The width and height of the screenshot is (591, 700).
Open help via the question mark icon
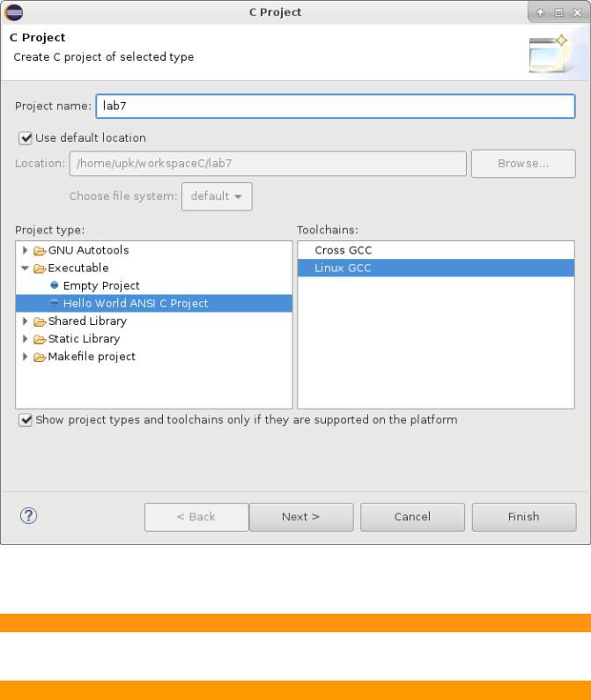click(x=28, y=516)
